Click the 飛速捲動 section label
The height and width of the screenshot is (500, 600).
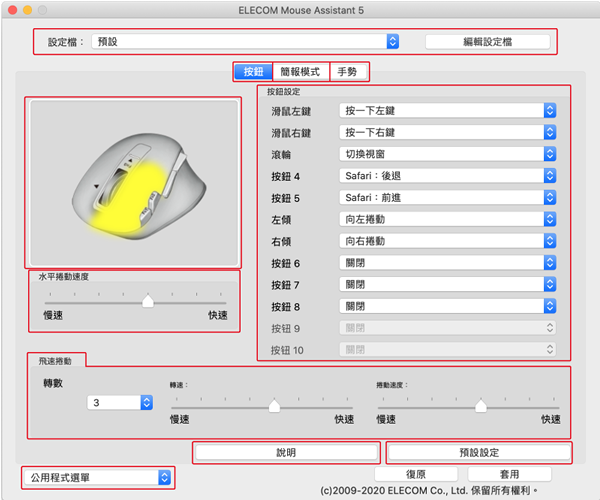55,361
